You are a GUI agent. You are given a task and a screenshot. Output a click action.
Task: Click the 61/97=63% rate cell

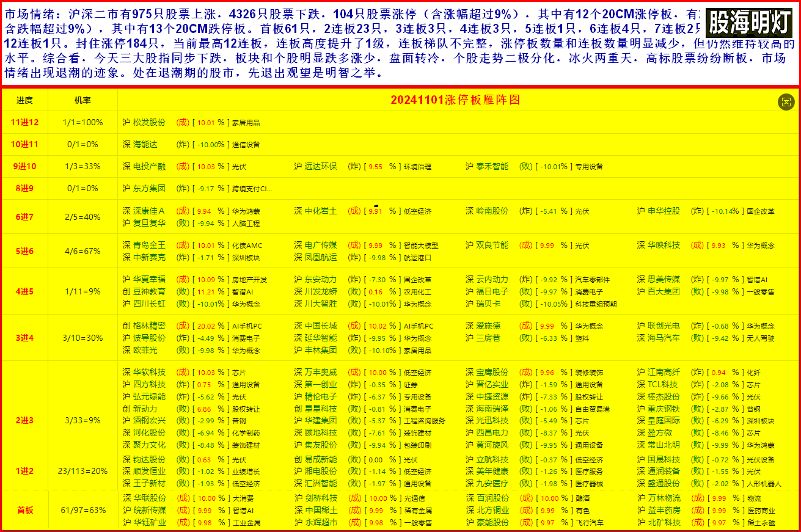click(x=82, y=510)
